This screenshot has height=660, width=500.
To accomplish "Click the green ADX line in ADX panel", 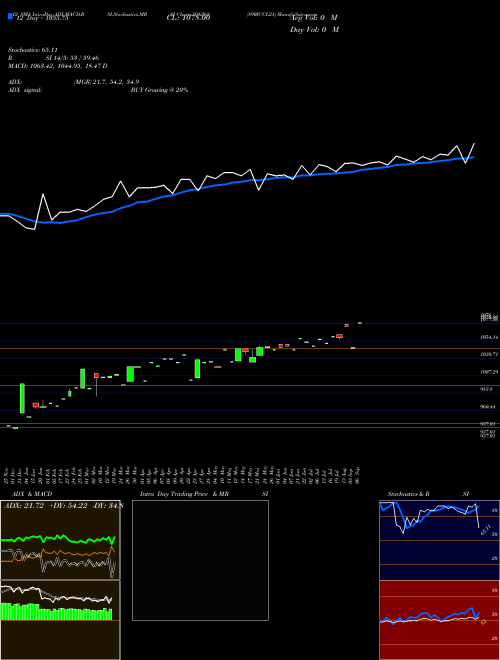I will point(58,539).
